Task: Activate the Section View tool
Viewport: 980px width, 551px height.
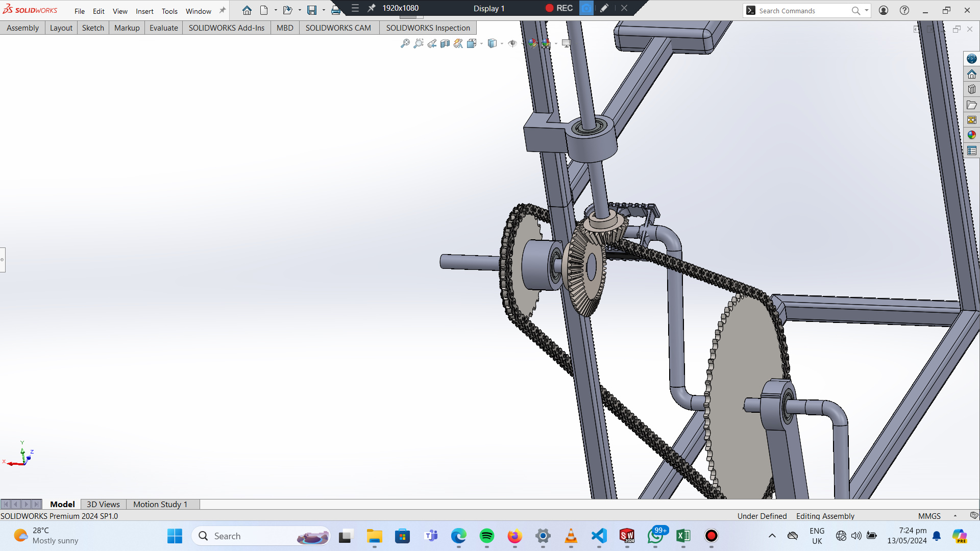Action: tap(445, 44)
